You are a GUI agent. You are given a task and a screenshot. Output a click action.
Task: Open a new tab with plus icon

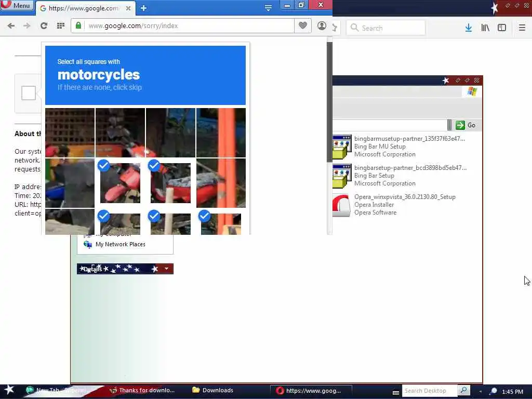pyautogui.click(x=143, y=8)
